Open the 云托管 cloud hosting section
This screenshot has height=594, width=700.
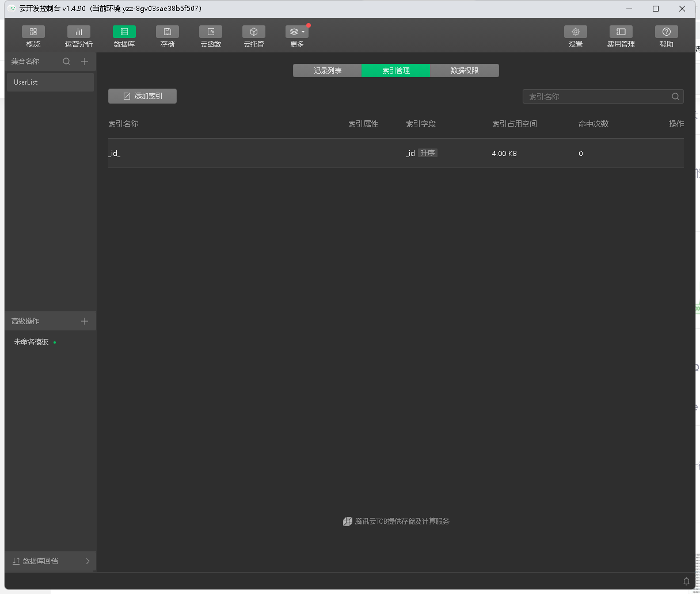254,37
